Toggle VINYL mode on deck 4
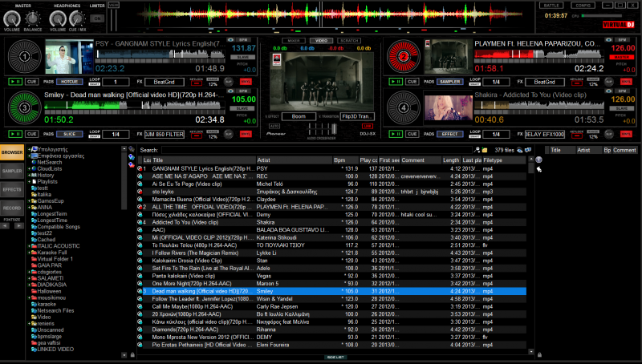The height and width of the screenshot is (364, 642). click(626, 134)
